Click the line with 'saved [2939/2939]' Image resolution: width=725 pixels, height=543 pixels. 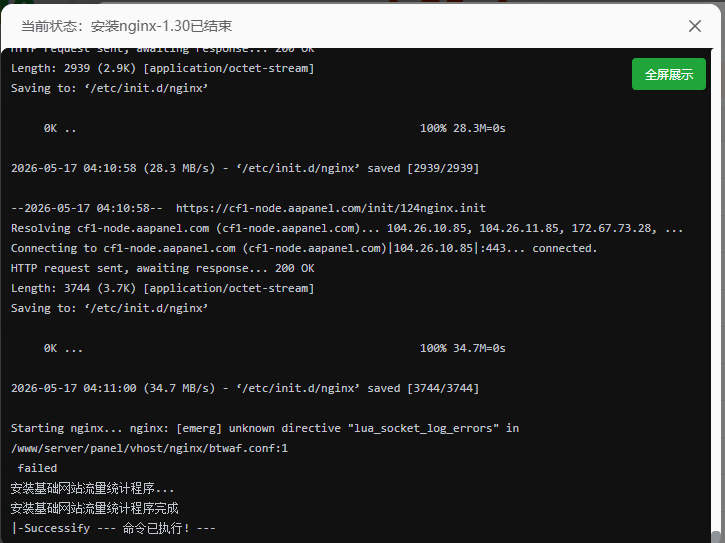245,168
